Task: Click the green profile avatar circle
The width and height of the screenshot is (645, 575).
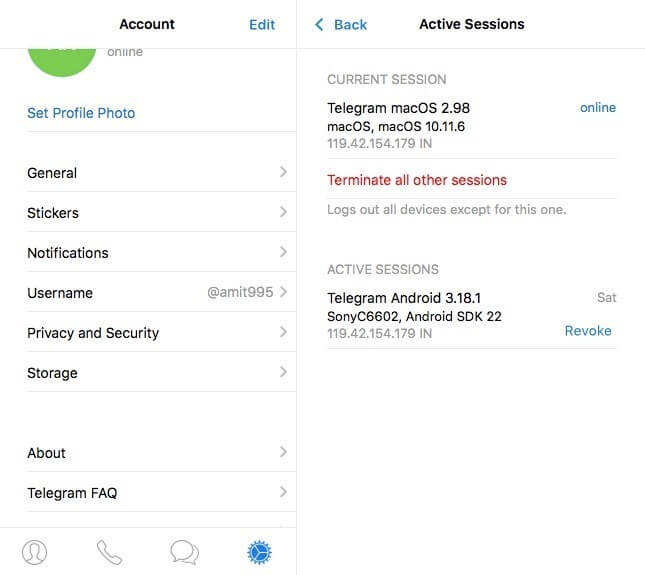Action: tap(62, 62)
